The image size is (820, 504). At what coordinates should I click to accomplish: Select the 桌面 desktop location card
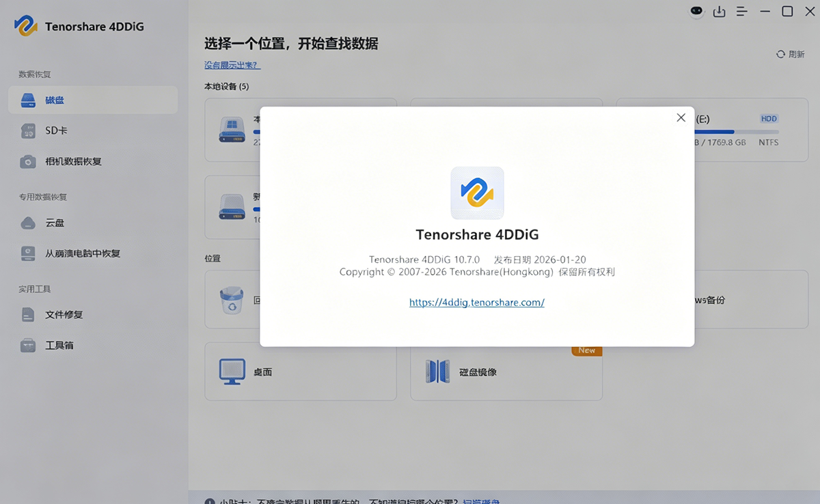301,372
